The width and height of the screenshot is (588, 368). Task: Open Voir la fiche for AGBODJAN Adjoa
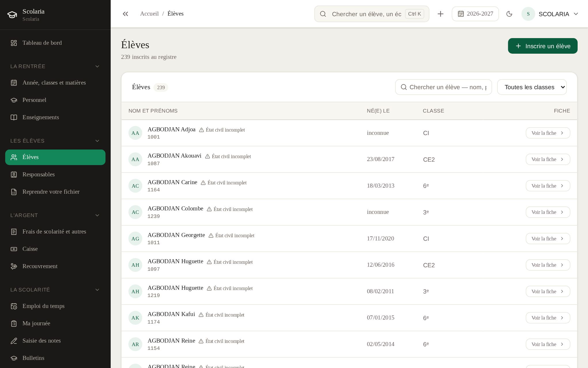click(x=548, y=133)
